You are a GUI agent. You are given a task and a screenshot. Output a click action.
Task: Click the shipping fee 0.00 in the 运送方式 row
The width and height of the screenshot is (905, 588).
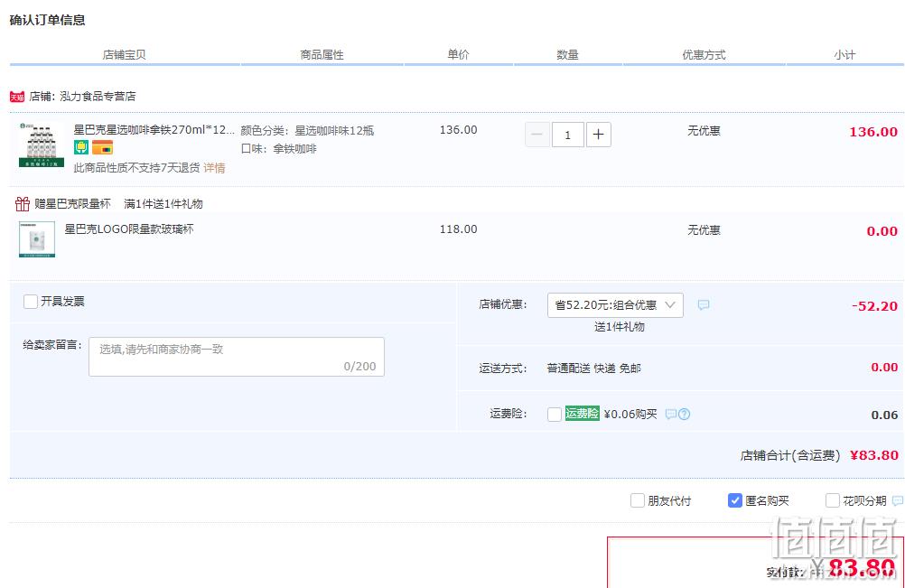point(884,367)
